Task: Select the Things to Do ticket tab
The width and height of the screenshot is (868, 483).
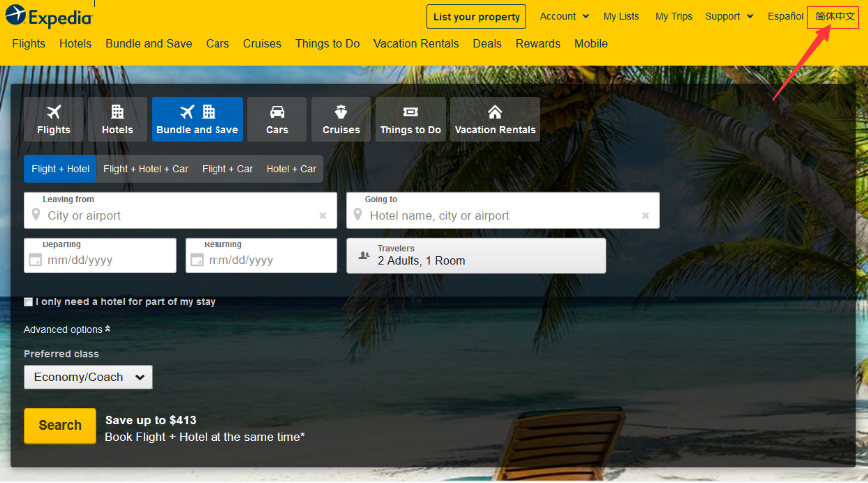Action: coord(411,119)
